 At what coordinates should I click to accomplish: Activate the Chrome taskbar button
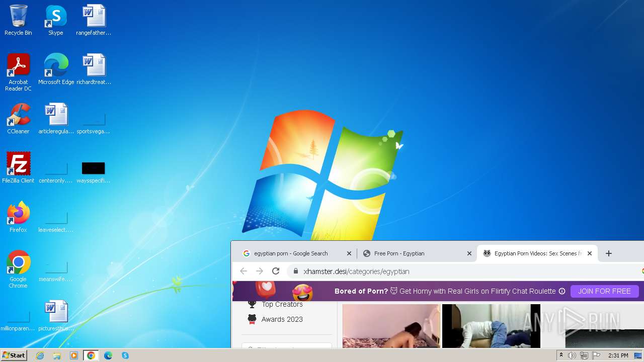pyautogui.click(x=91, y=355)
